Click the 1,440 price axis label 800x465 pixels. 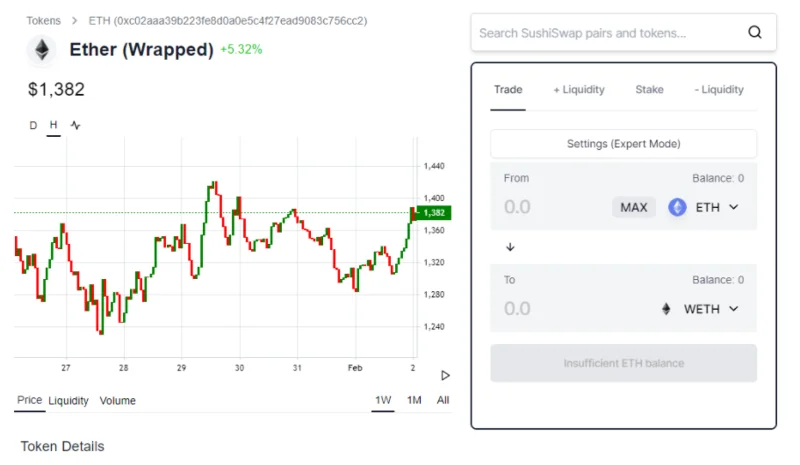(434, 166)
